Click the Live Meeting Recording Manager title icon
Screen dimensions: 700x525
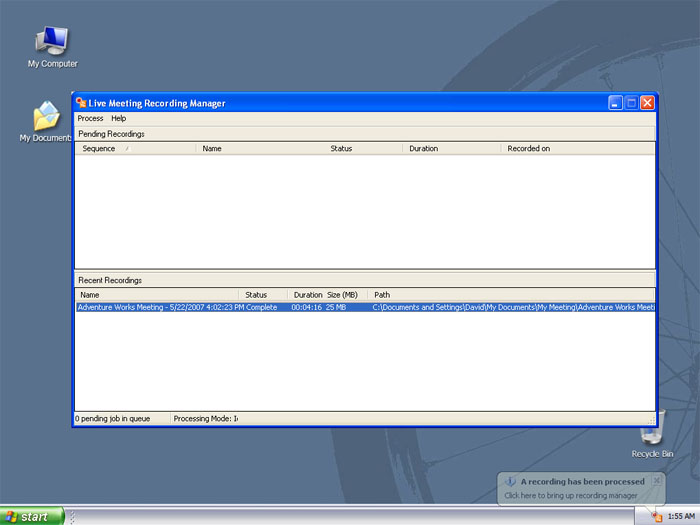point(81,103)
